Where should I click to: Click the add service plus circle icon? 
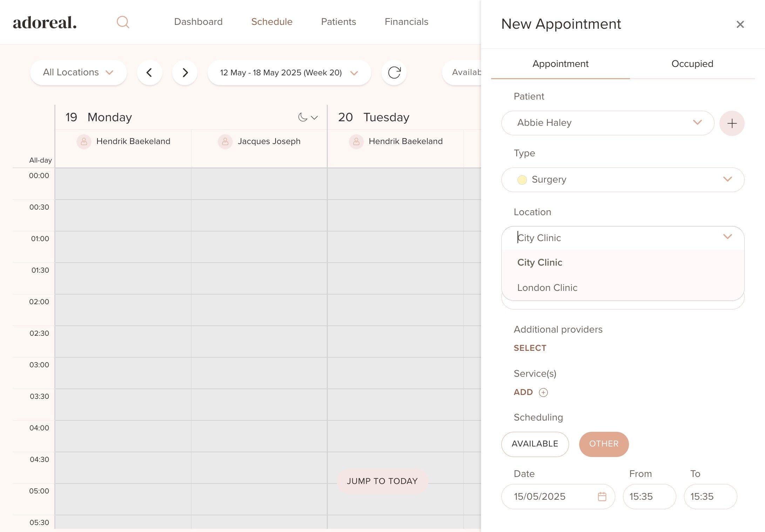543,393
